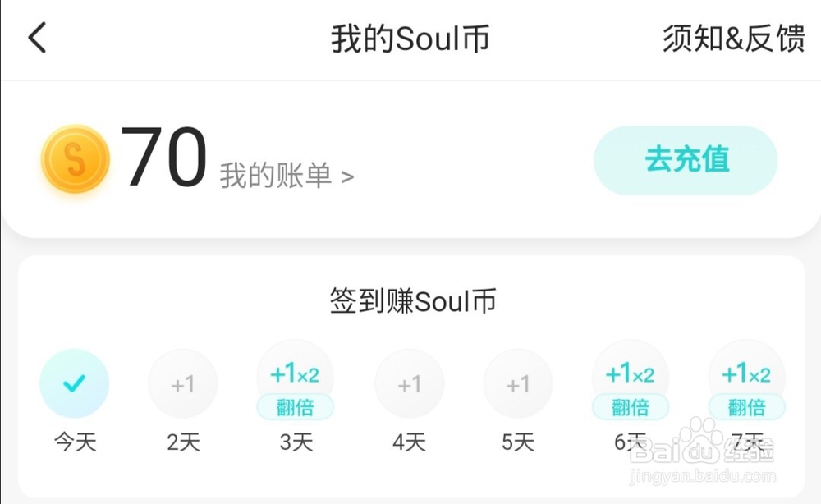Go back using the left arrow
Image resolution: width=821 pixels, height=504 pixels.
tap(37, 38)
